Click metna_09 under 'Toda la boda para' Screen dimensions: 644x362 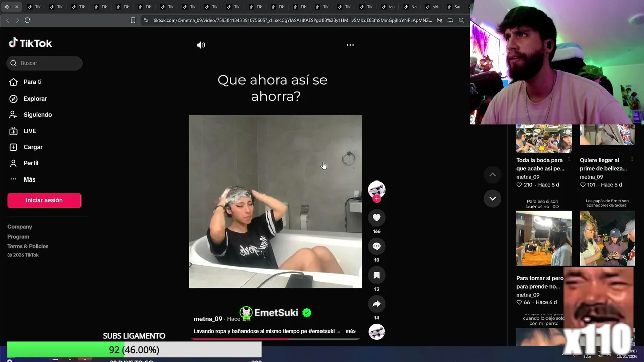click(528, 177)
